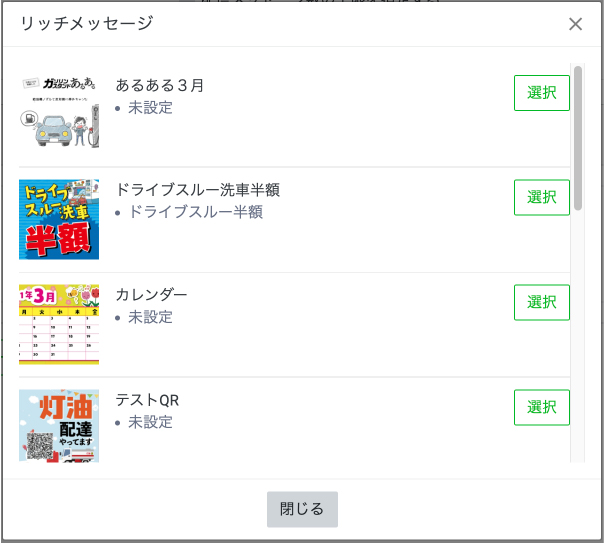This screenshot has width=604, height=544.
Task: Click 未設定 under あるある３月
Action: [x=150, y=107]
